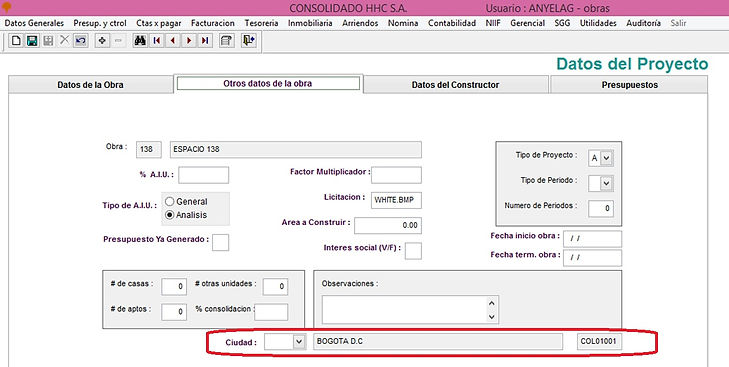The image size is (729, 367).
Task: Click the % consolidacion field
Action: (272, 312)
